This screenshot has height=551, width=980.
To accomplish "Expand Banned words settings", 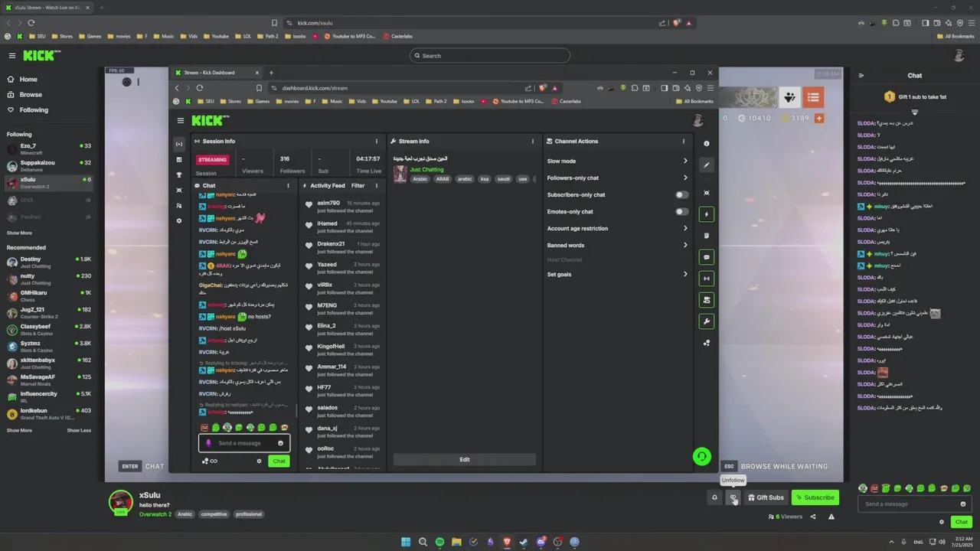I will click(x=617, y=245).
